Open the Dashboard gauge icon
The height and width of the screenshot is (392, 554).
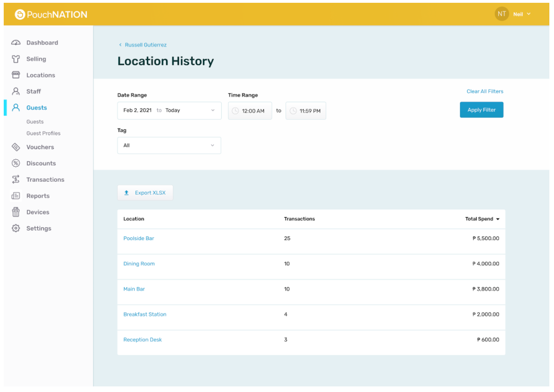[x=16, y=43]
